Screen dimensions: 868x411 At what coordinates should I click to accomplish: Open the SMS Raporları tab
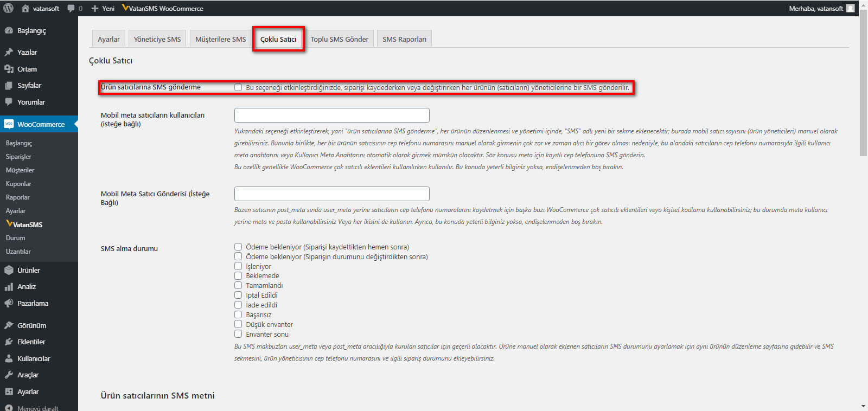(404, 39)
